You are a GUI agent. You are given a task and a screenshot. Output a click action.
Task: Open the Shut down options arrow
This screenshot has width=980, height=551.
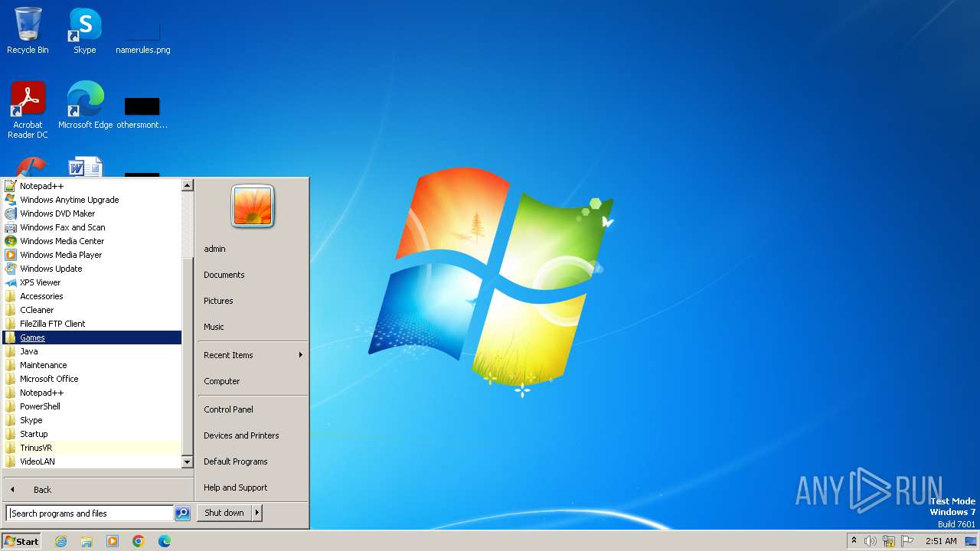click(x=257, y=513)
